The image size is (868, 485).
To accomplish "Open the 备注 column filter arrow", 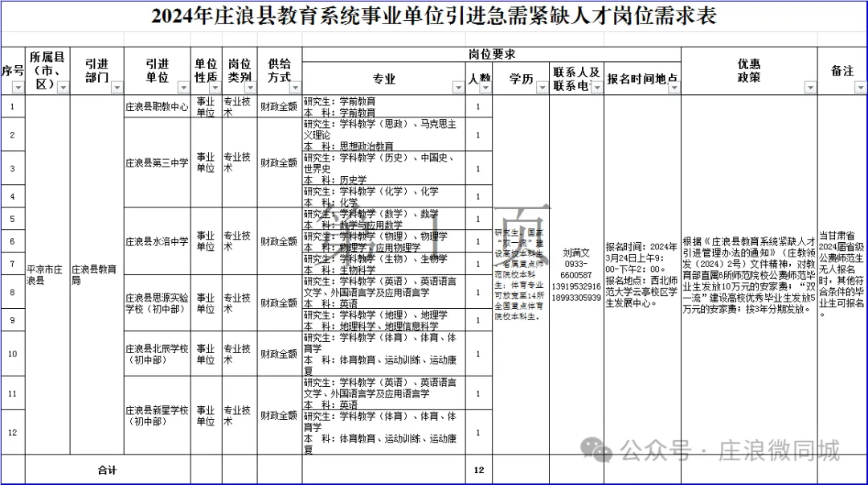I will [x=860, y=88].
